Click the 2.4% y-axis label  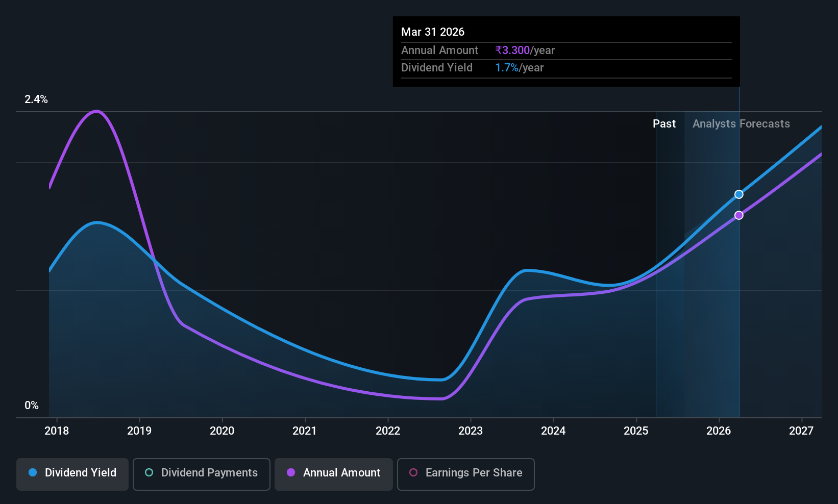pyautogui.click(x=36, y=99)
